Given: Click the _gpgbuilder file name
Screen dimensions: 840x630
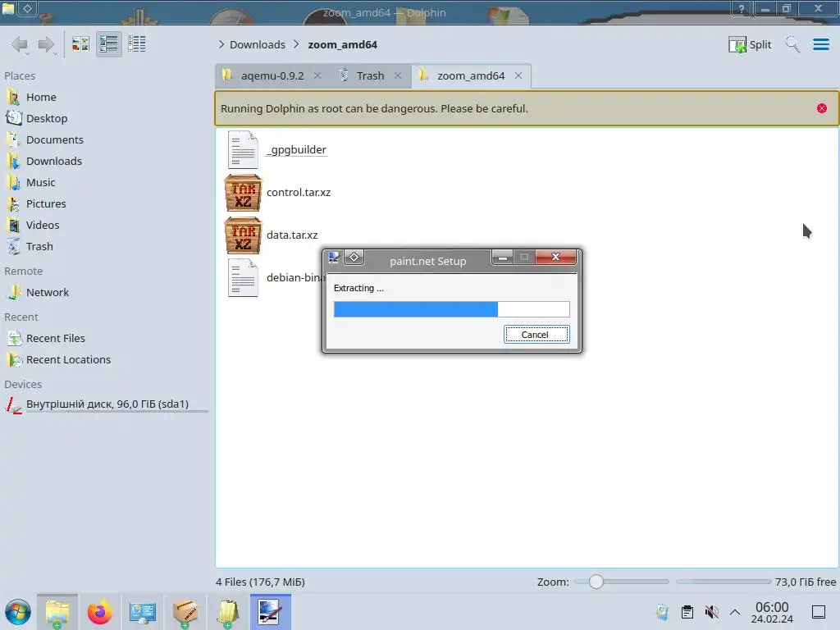Looking at the screenshot, I should 296,149.
